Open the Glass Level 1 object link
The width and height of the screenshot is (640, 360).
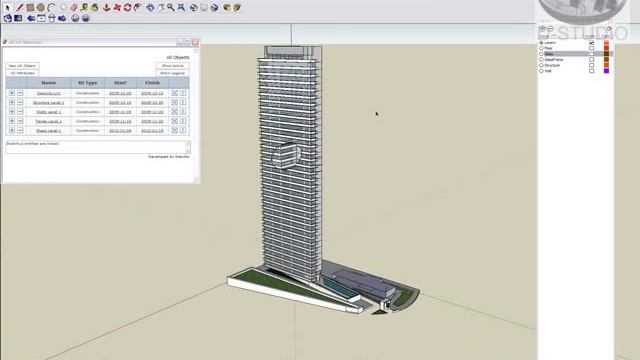tap(49, 131)
